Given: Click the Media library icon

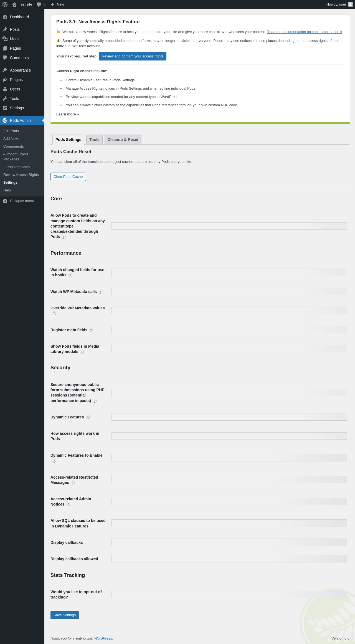Looking at the screenshot, I should pyautogui.click(x=5, y=39).
